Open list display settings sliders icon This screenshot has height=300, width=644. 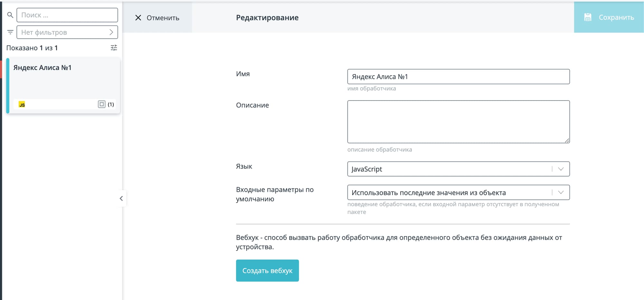pos(114,48)
